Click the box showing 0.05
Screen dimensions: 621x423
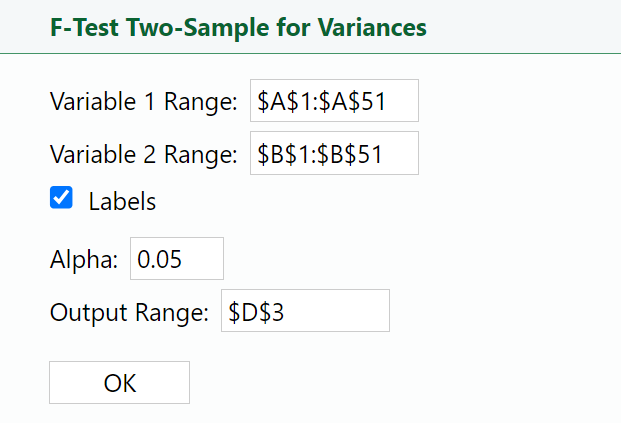pos(176,259)
